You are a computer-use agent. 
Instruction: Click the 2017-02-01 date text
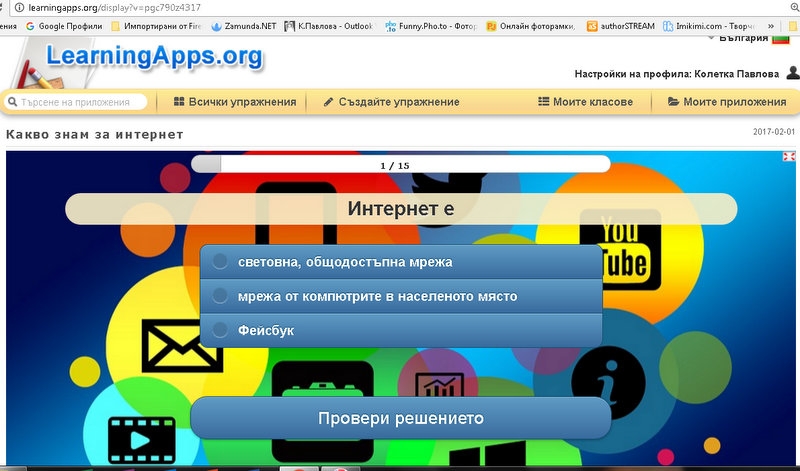[x=773, y=132]
